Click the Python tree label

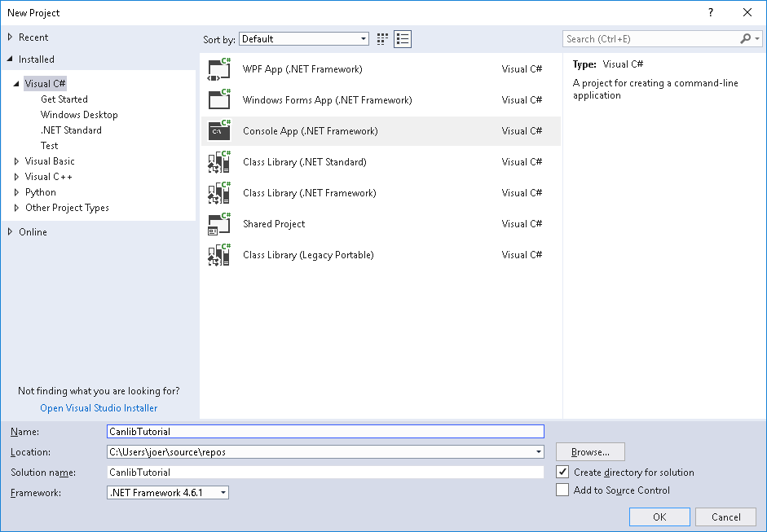[x=41, y=192]
